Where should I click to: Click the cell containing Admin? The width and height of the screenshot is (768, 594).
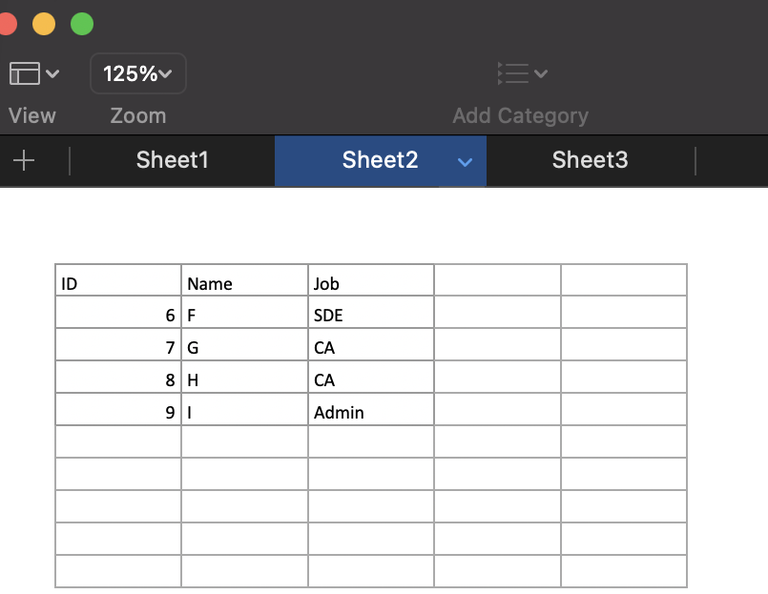coord(370,410)
